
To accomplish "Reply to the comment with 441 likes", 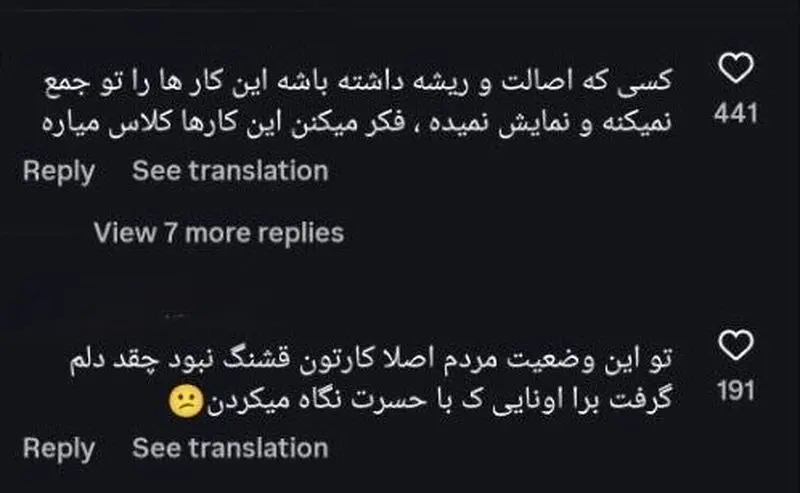I will click(58, 171).
